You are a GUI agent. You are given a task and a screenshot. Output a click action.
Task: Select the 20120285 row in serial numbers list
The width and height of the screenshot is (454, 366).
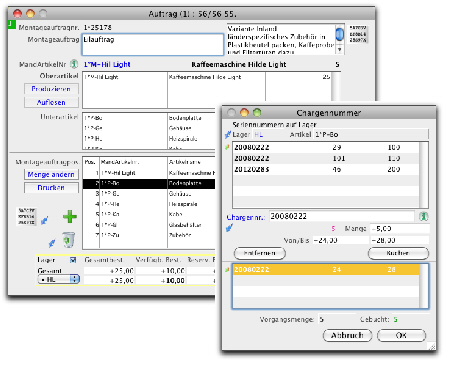pyautogui.click(x=326, y=169)
